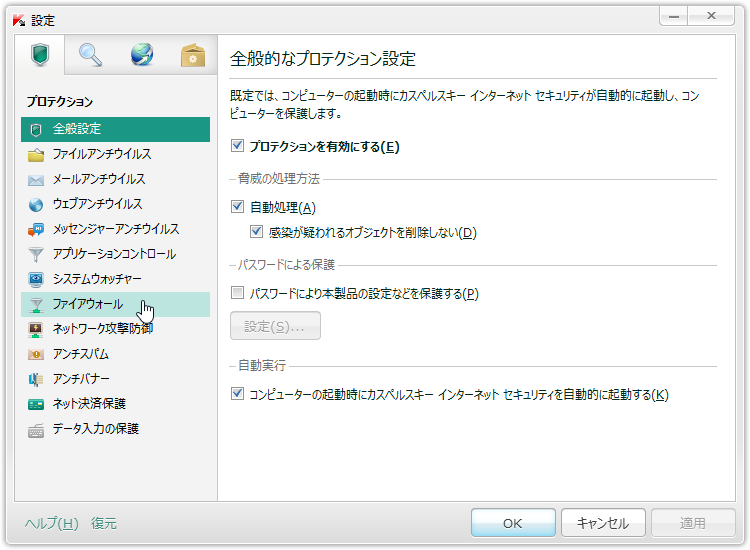This screenshot has height=550, width=750.
Task: Click the キャンセル button
Action: [x=603, y=523]
